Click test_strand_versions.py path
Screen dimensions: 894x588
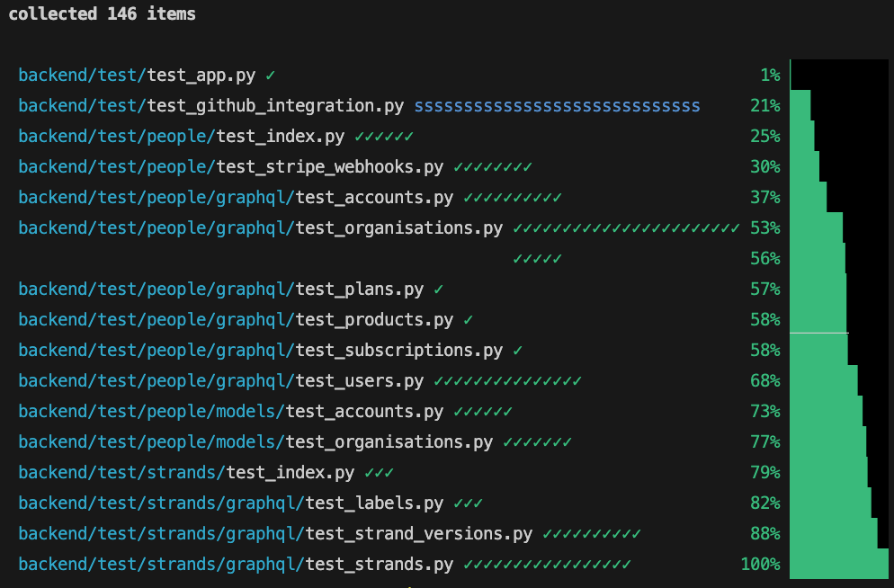[275, 534]
